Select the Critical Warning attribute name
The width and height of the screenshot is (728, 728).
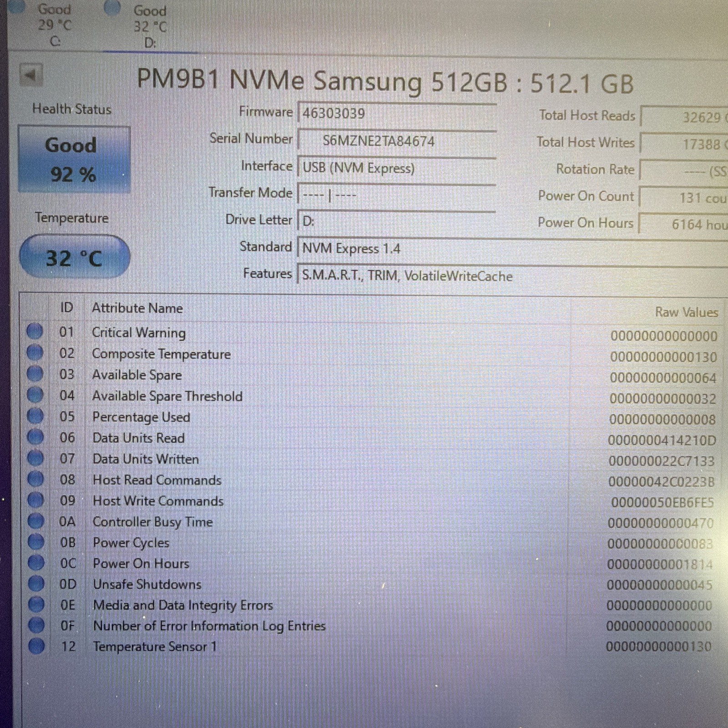point(139,333)
